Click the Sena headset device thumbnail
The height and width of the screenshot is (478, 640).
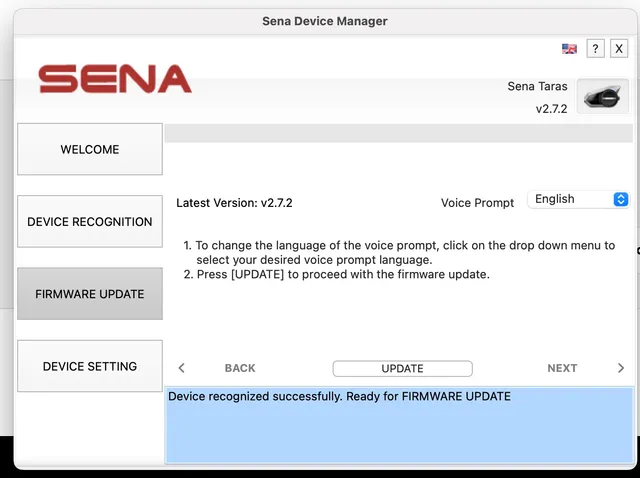[x=602, y=97]
